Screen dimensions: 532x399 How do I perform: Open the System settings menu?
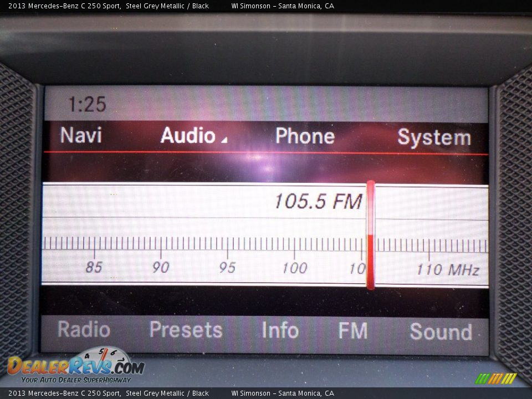(x=434, y=138)
